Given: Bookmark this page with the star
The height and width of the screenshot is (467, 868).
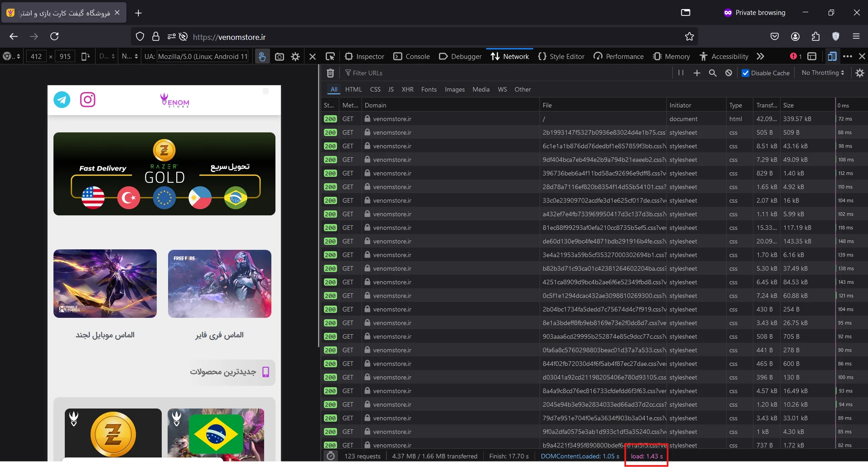Looking at the screenshot, I should click(x=690, y=37).
